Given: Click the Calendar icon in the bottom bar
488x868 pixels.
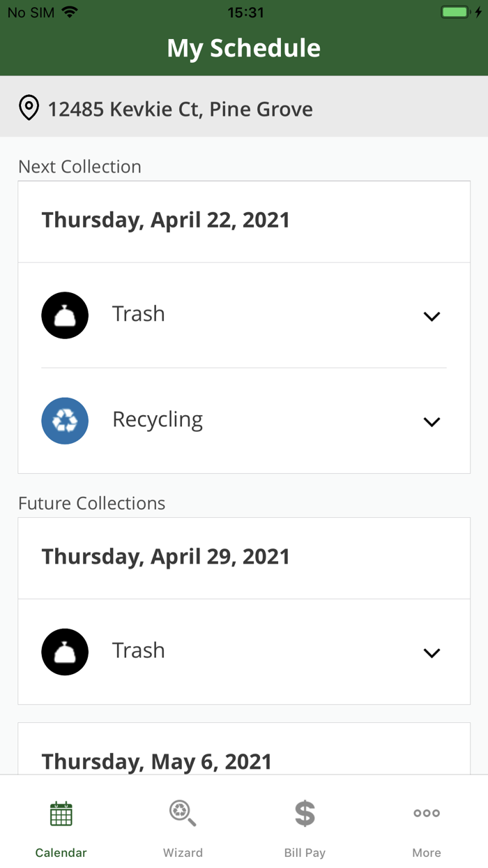Looking at the screenshot, I should (x=61, y=814).
